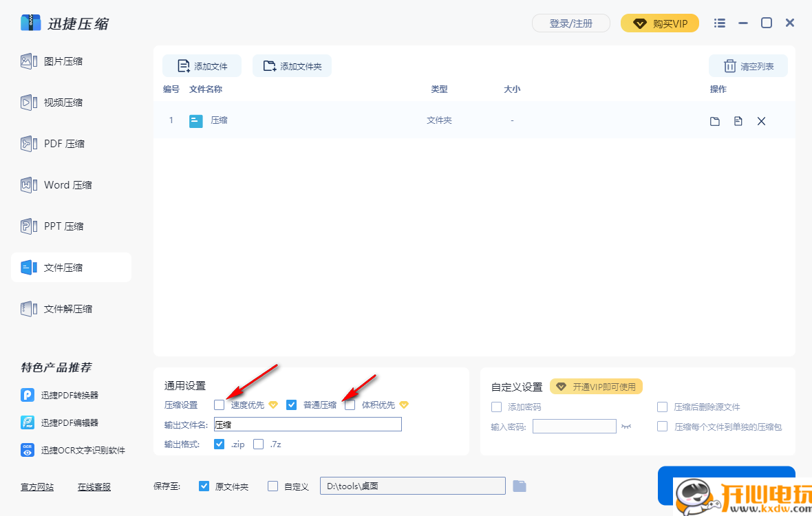
Task: Select the 图片压缩 feature in the sidebar
Action: pos(62,61)
